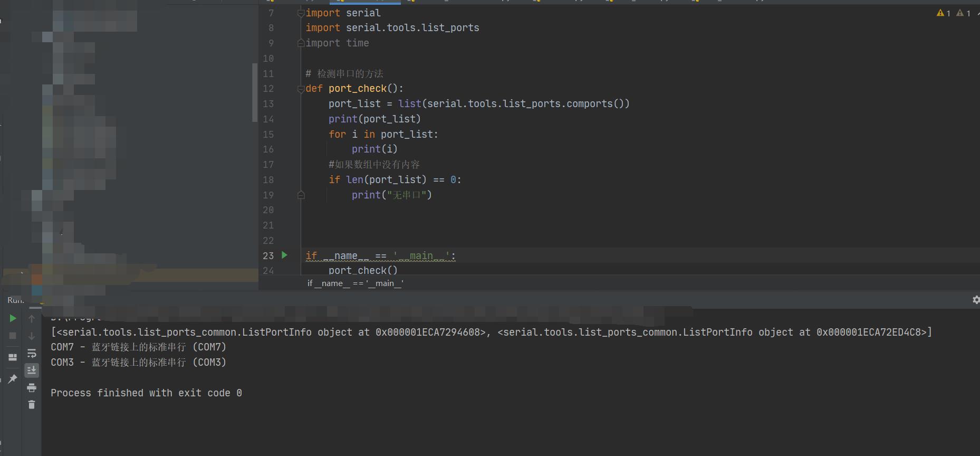Click the Down the Stack Trace arrow
Screen dimensions: 980x456
coord(32,336)
